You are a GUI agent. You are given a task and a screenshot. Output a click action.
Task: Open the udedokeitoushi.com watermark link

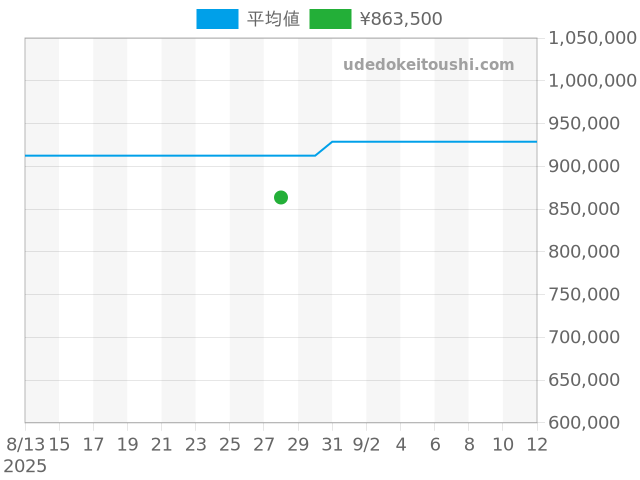tap(428, 65)
